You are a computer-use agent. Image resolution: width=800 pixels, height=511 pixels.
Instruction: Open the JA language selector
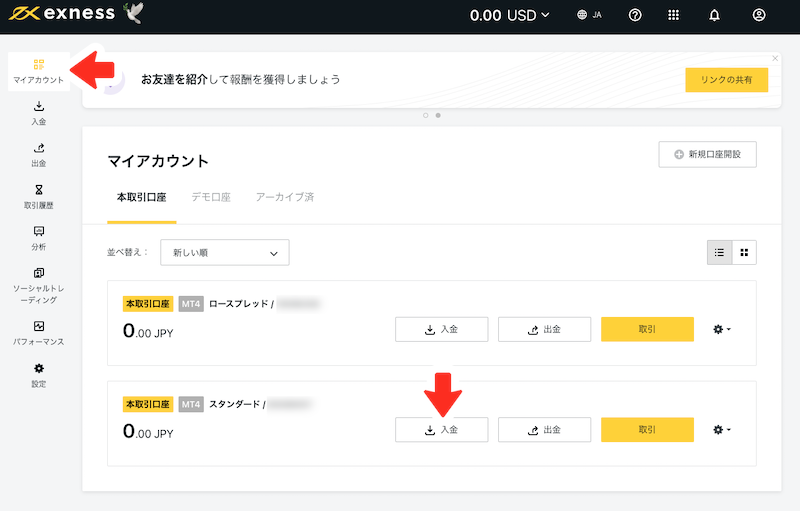coord(589,15)
